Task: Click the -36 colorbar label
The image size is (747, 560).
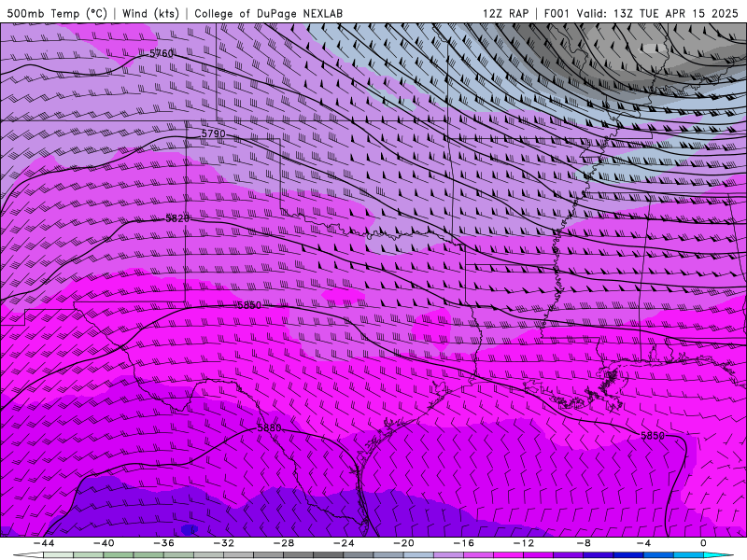Action: point(163,543)
